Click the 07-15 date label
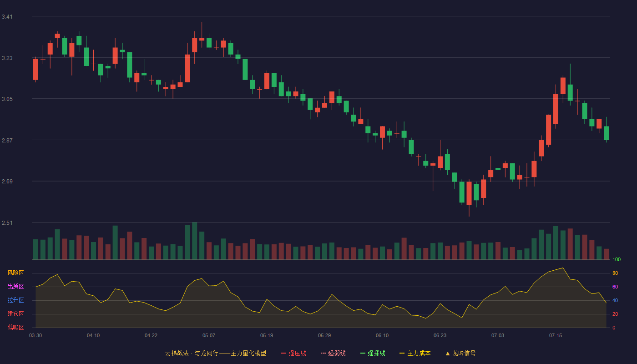Image resolution: width=637 pixels, height=364 pixels. point(556,335)
